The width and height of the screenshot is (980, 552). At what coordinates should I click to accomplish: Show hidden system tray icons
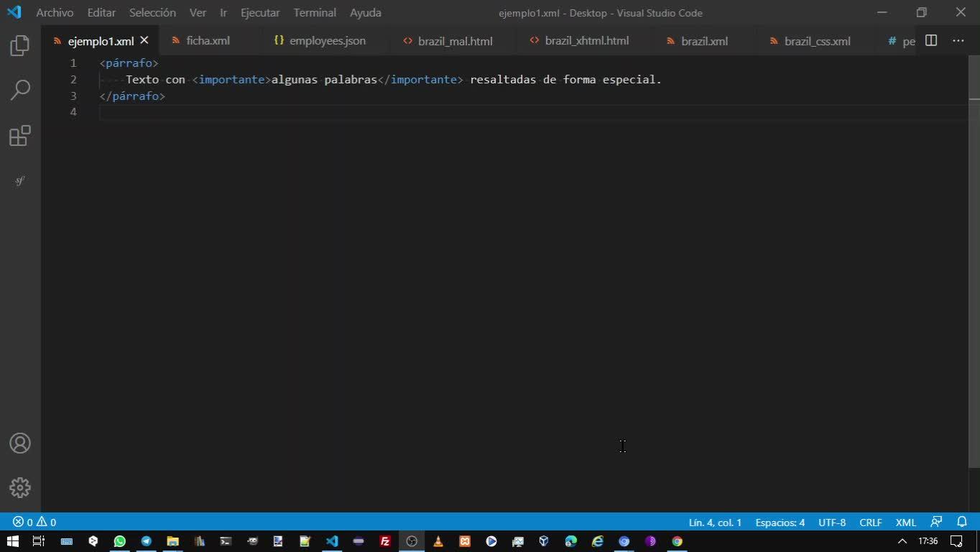tap(902, 541)
